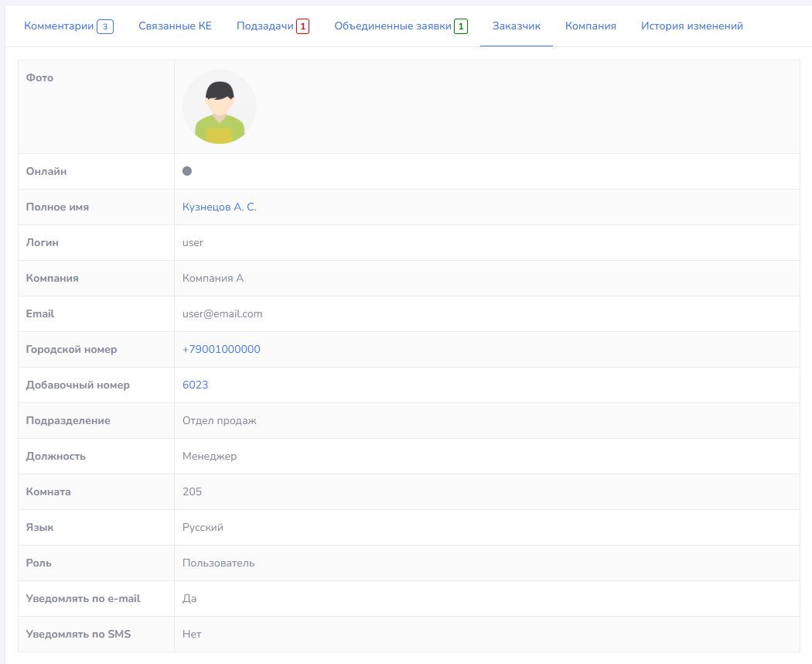Switch to the Связанные КЕ tab

[x=175, y=26]
